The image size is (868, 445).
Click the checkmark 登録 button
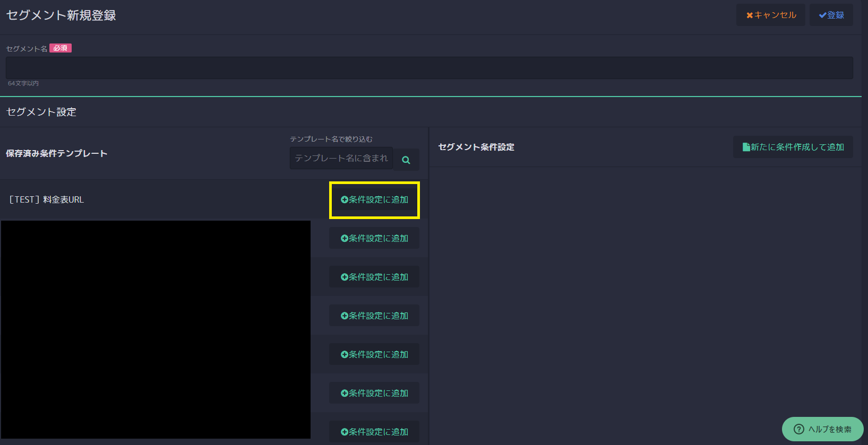click(831, 15)
